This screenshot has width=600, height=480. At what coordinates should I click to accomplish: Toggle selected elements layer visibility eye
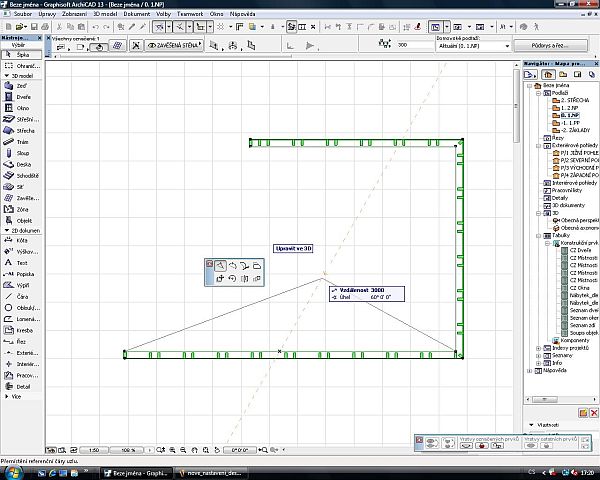point(466,446)
